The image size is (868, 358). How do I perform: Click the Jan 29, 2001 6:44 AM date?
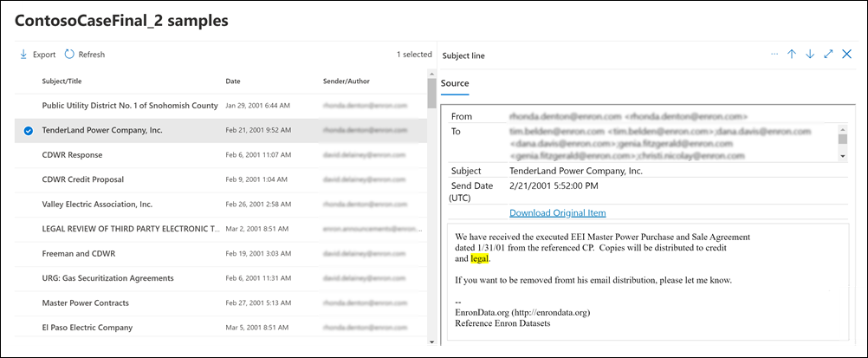click(x=257, y=105)
